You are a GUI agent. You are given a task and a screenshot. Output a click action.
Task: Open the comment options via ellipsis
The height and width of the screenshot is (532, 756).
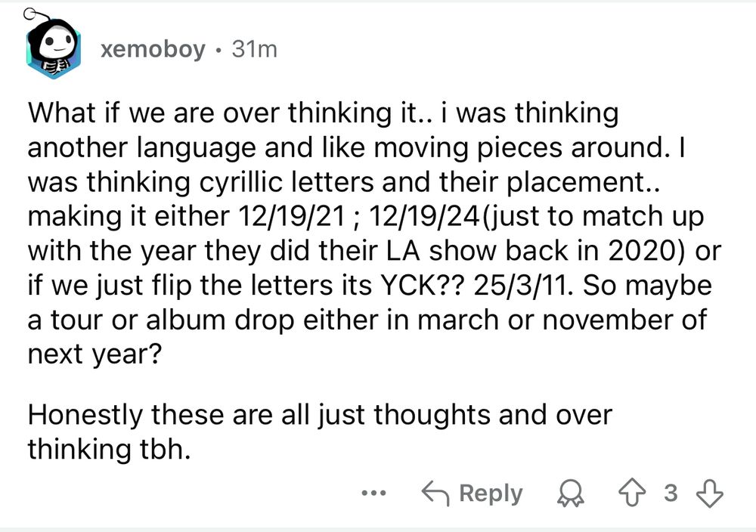coord(373,493)
